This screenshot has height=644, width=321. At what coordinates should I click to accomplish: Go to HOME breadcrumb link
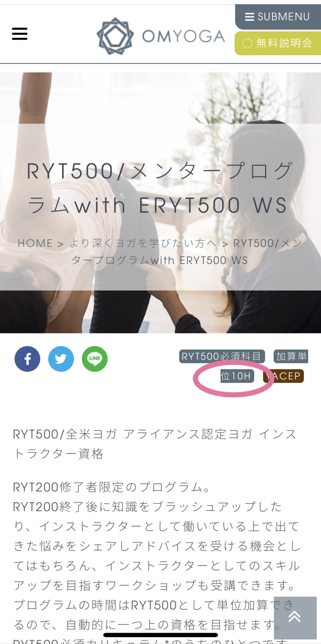click(x=35, y=243)
